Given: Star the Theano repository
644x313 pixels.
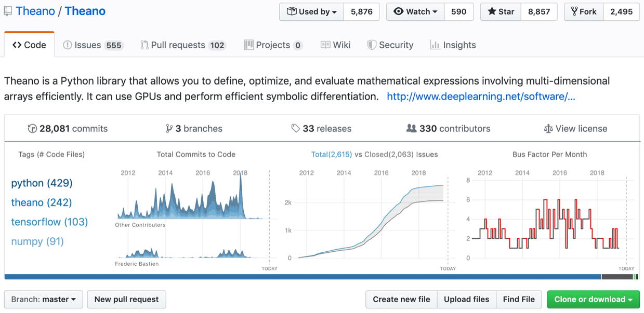Looking at the screenshot, I should pos(501,11).
